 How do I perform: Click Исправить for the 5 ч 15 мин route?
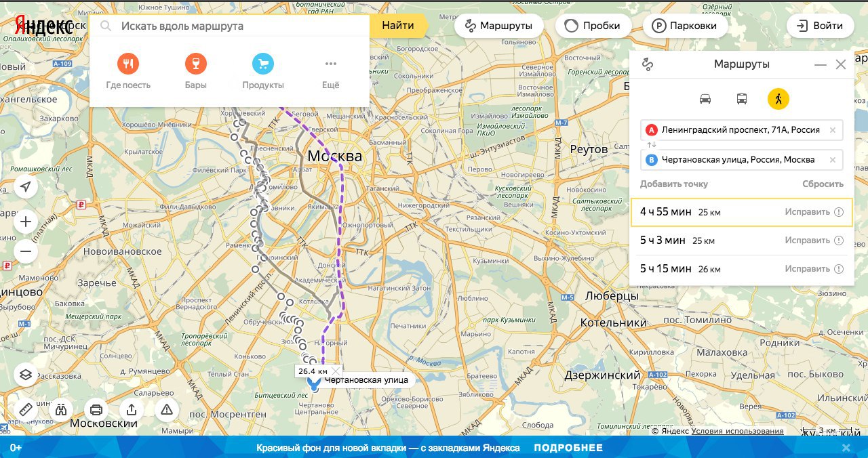tap(808, 269)
